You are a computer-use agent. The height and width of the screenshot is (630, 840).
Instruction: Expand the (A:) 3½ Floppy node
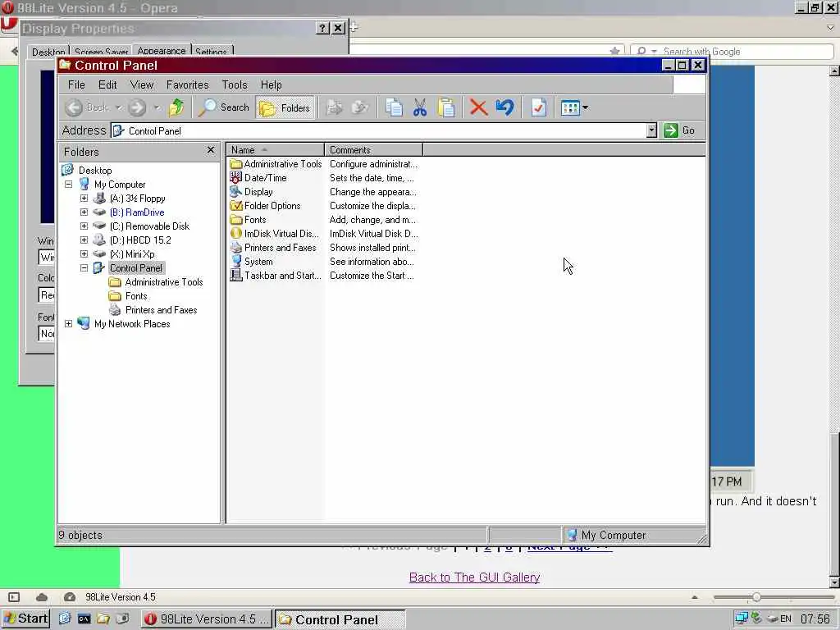click(84, 199)
